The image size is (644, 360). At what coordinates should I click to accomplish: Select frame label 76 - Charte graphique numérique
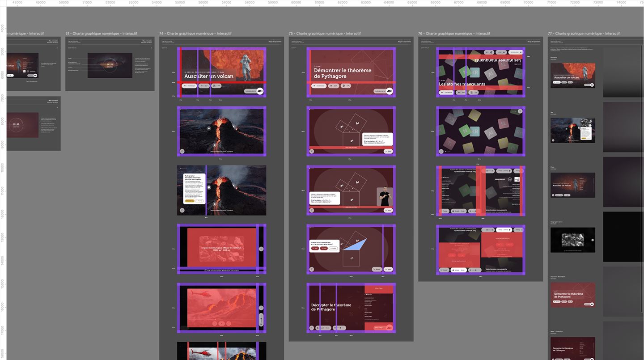(x=454, y=34)
